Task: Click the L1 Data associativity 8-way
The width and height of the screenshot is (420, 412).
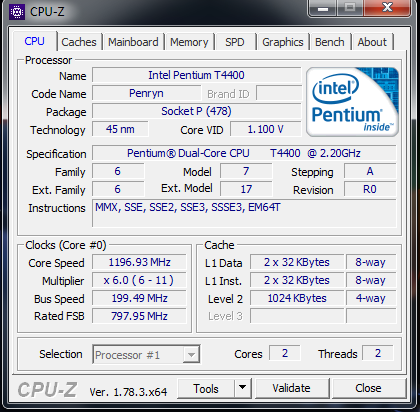Action: point(371,262)
